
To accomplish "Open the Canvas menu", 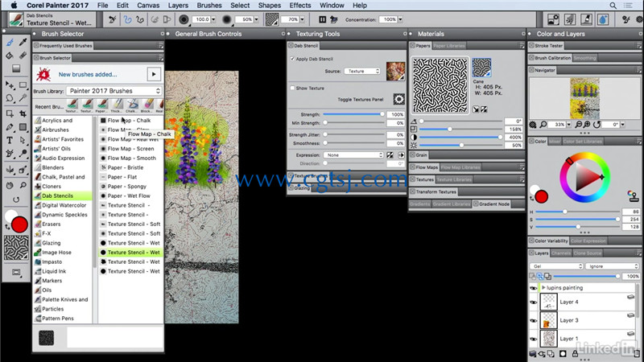I will click(x=148, y=6).
